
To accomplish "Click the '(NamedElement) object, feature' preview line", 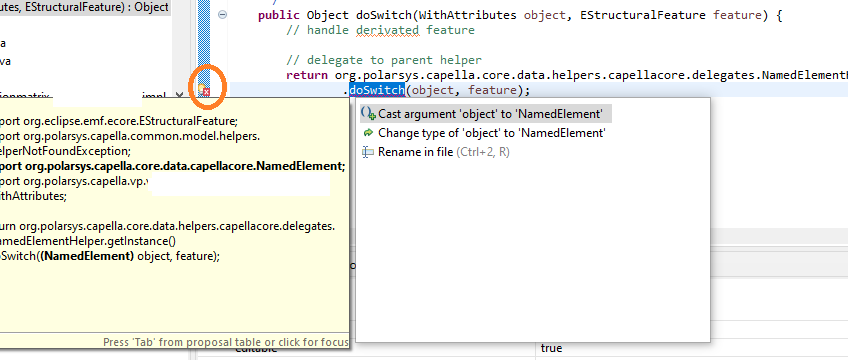I will tap(110, 257).
